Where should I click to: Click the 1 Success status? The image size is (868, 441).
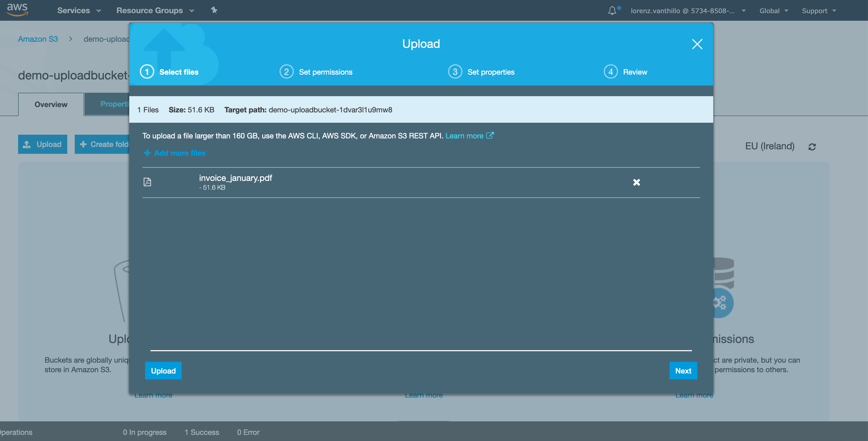(x=202, y=432)
